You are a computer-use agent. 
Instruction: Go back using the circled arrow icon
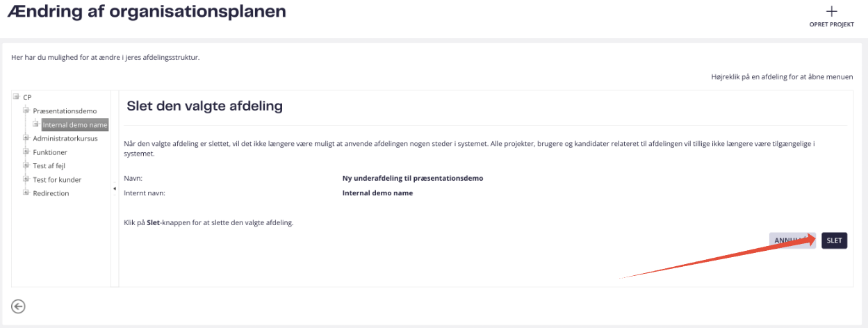tap(19, 306)
